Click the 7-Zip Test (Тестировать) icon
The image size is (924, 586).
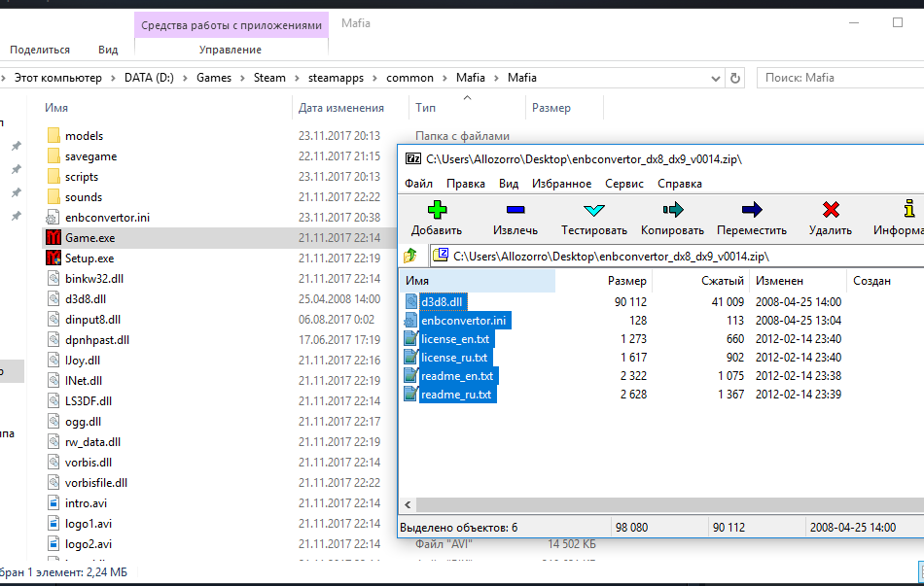pyautogui.click(x=594, y=210)
